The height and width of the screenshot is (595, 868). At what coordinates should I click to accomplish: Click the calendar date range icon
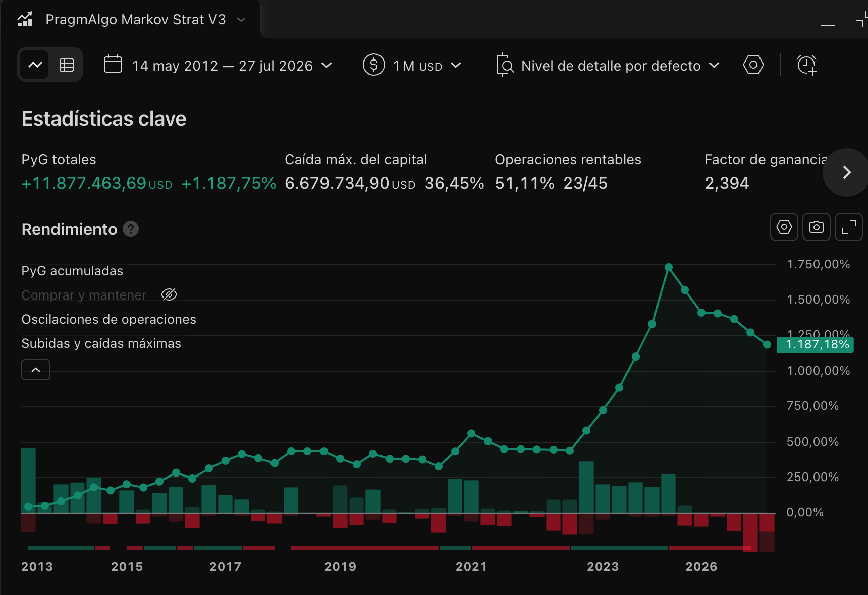click(113, 65)
